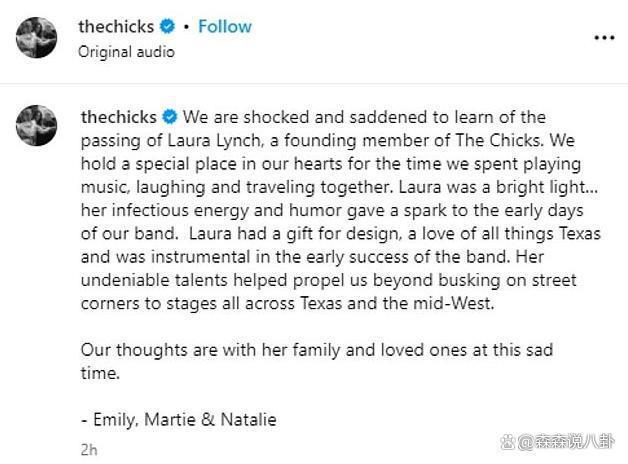Image resolution: width=628 pixels, height=464 pixels.
Task: Click the profile avatar in the post header
Action: (x=36, y=38)
